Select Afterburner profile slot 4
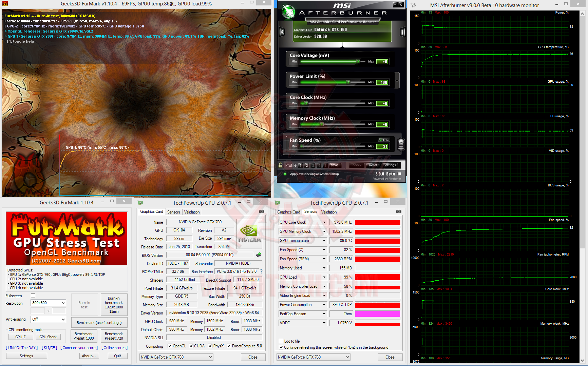 click(x=319, y=165)
